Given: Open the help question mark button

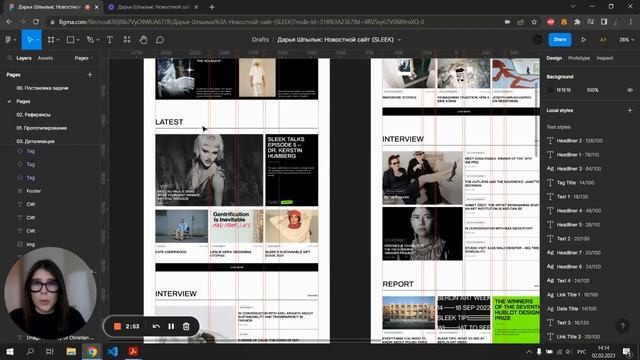Looking at the screenshot, I should 622,325.
